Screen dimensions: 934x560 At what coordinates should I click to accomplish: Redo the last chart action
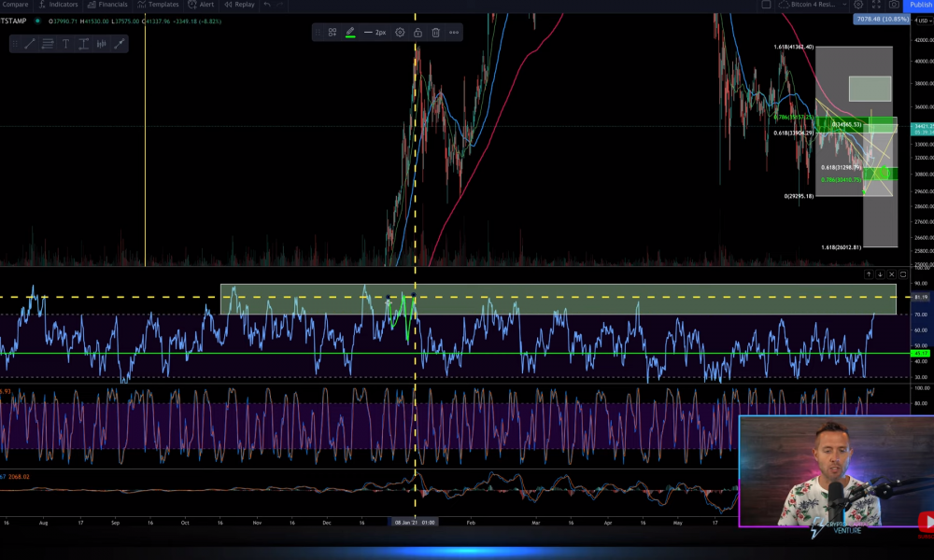[280, 4]
